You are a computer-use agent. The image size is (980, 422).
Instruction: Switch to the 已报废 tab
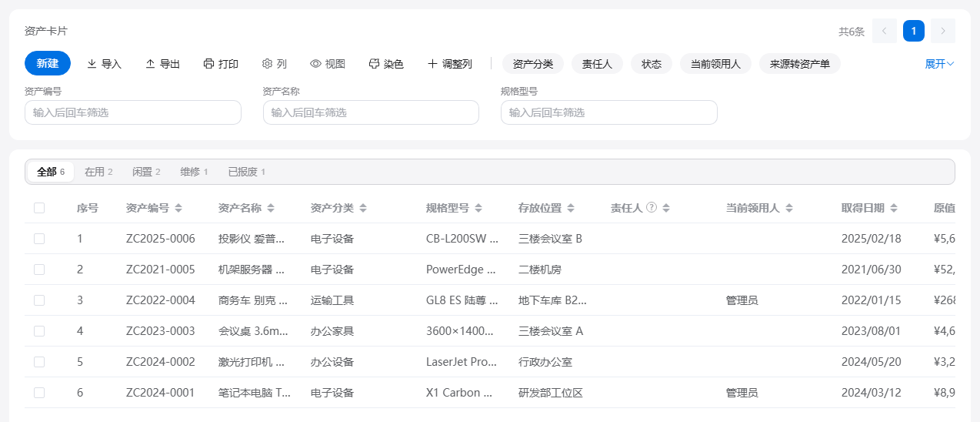pos(246,172)
